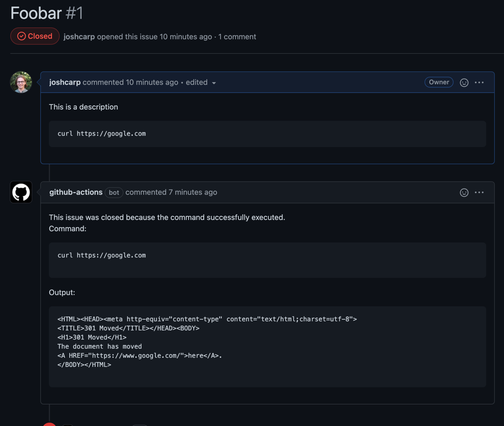Screen dimensions: 504x426
Task: Click curl command in the bot's Command block
Action: pyautogui.click(x=101, y=255)
